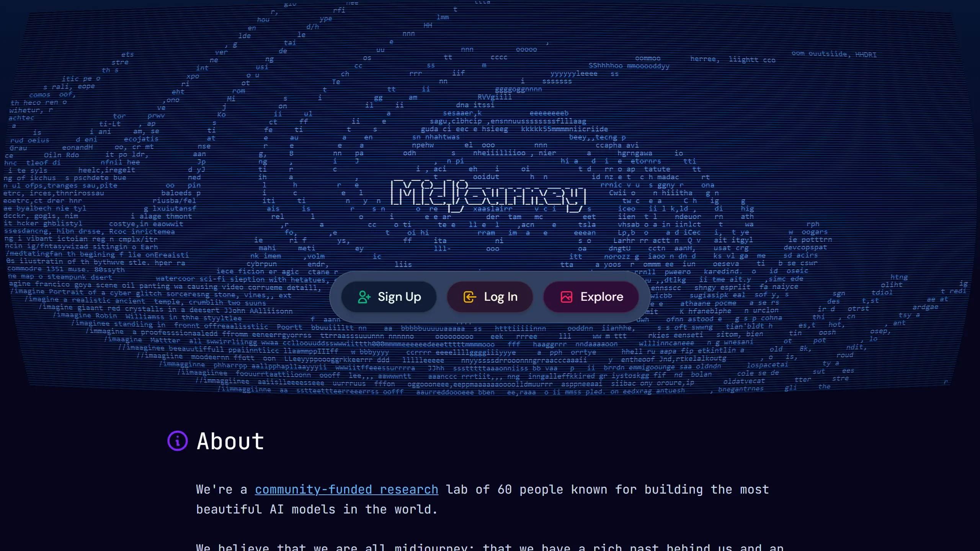This screenshot has height=551, width=980.
Task: Follow the community-funded research link
Action: pos(346,489)
